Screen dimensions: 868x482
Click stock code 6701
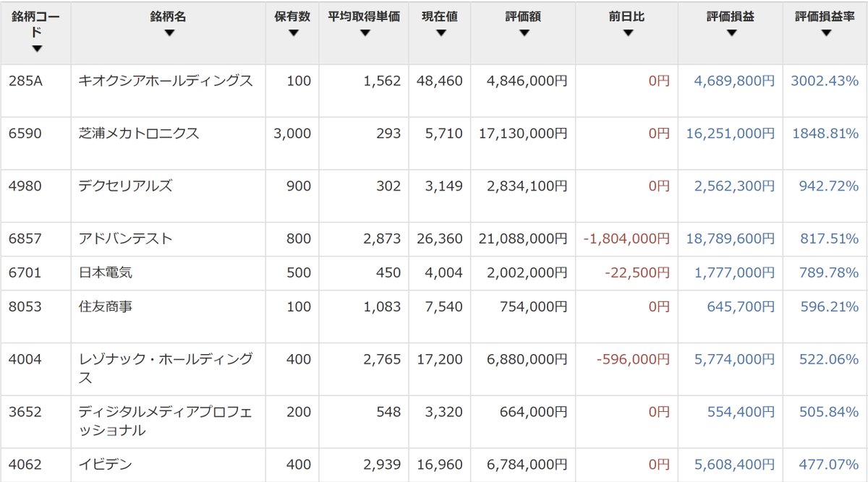25,272
